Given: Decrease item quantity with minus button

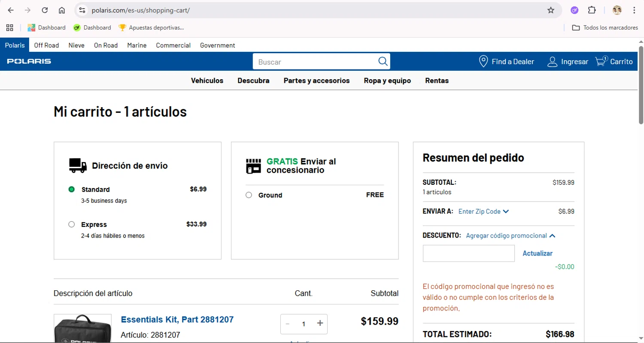Looking at the screenshot, I should click(x=288, y=324).
